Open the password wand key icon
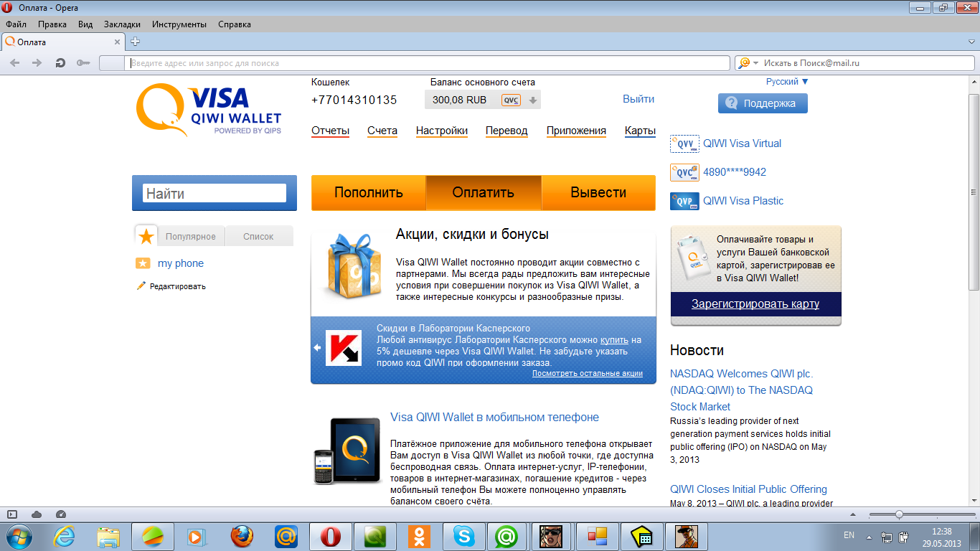Screen dimensions: 980x551 [83, 63]
